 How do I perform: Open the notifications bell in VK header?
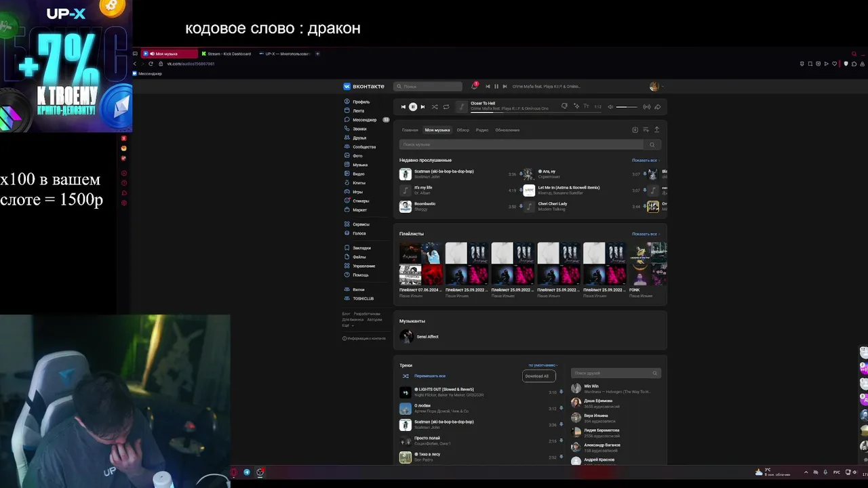click(x=474, y=86)
